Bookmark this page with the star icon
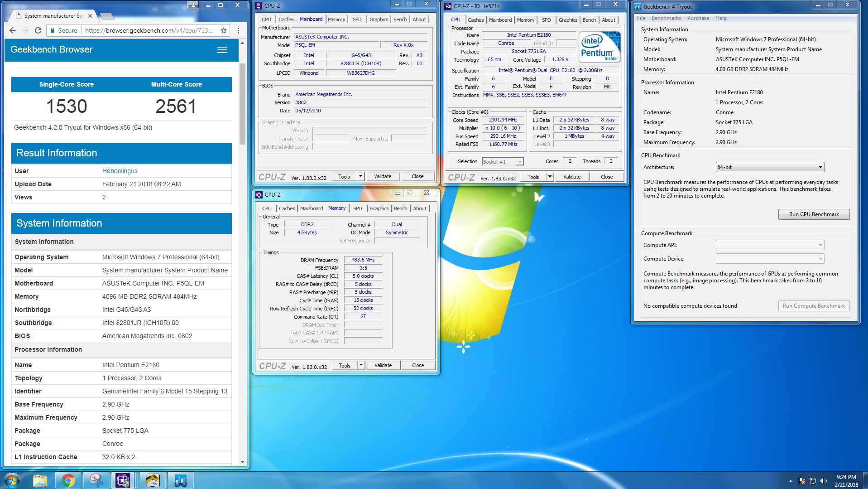This screenshot has height=489, width=868. [x=224, y=30]
